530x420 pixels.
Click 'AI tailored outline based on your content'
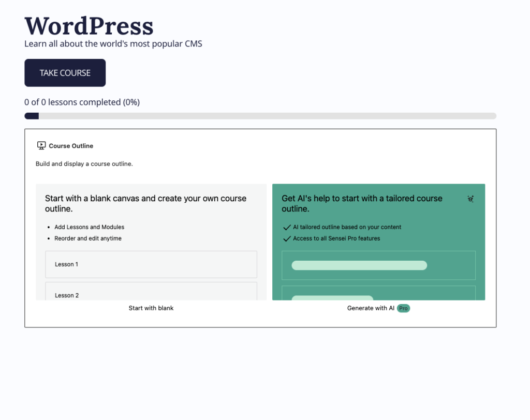(x=347, y=227)
